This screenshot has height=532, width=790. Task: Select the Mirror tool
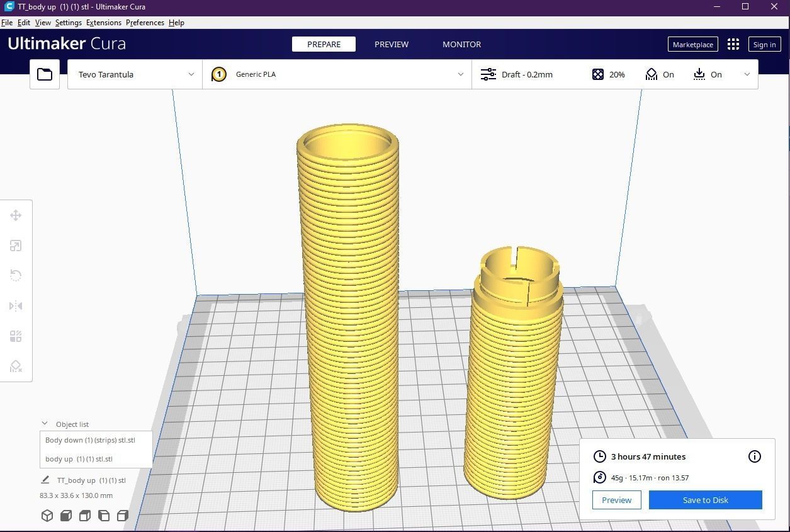coord(16,306)
